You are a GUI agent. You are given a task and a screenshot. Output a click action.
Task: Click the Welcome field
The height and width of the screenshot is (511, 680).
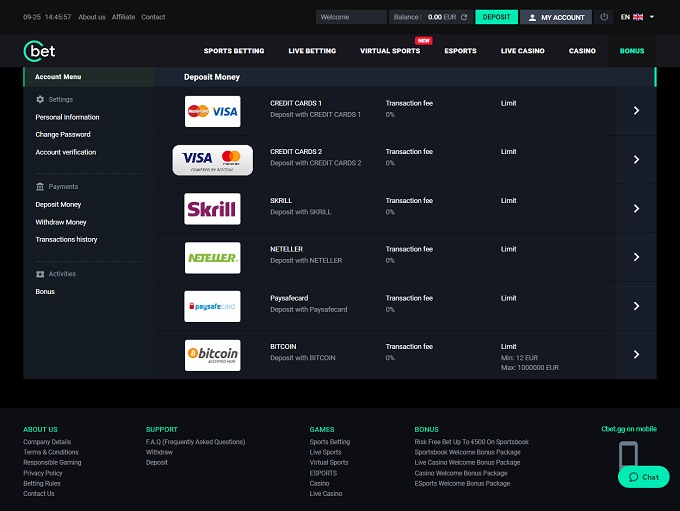(x=351, y=17)
